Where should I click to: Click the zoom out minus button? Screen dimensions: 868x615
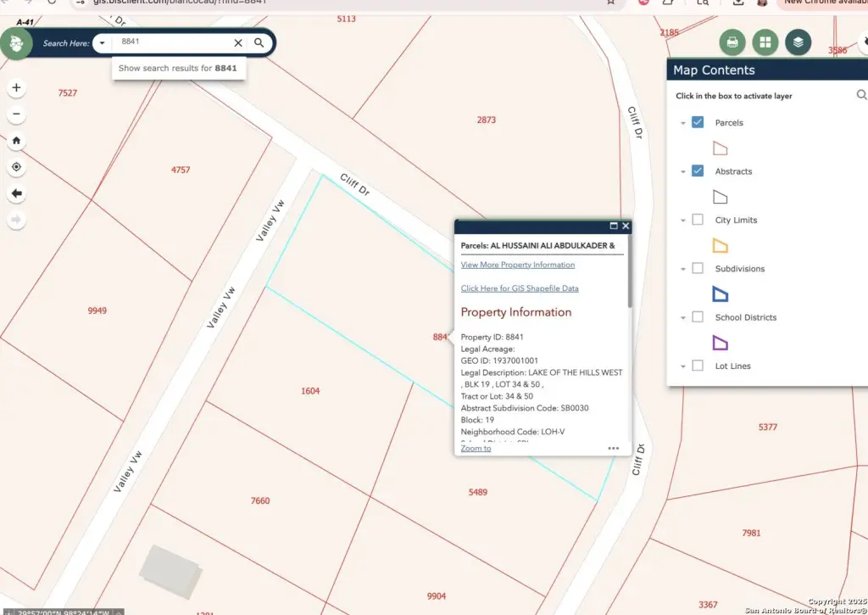(16, 115)
